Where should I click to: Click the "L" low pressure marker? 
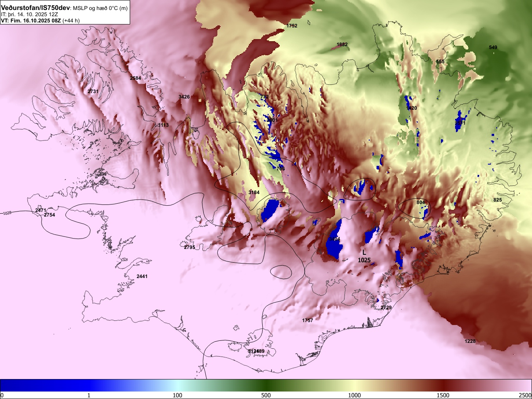click(364, 252)
